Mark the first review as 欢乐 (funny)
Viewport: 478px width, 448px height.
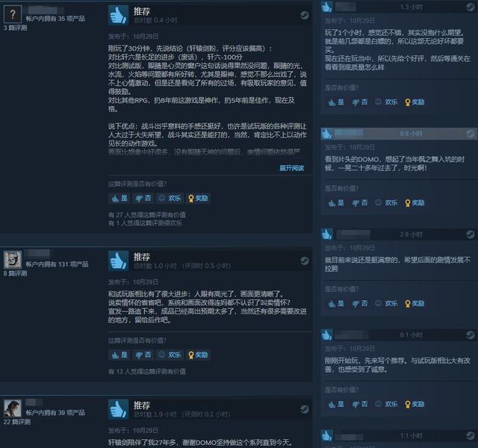point(170,199)
